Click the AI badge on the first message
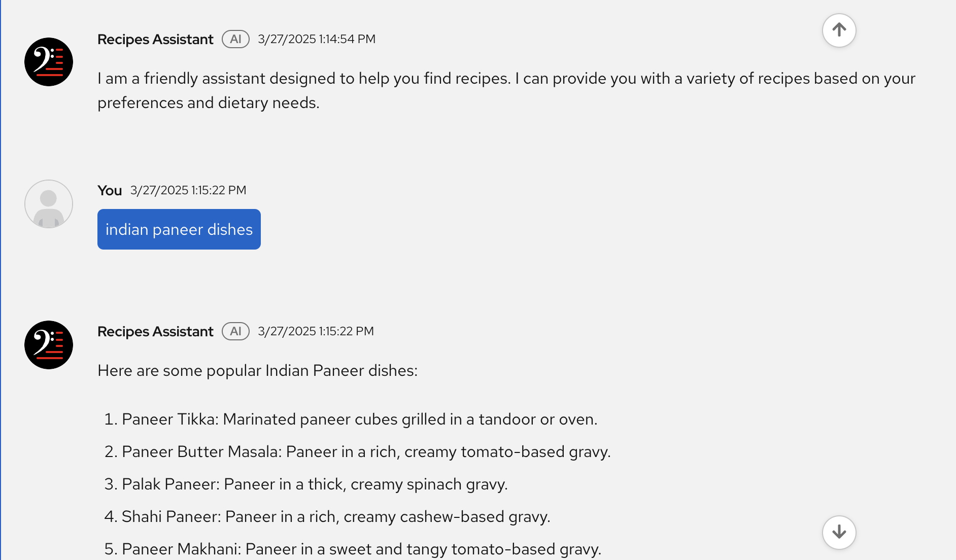Image resolution: width=956 pixels, height=560 pixels. pyautogui.click(x=235, y=39)
